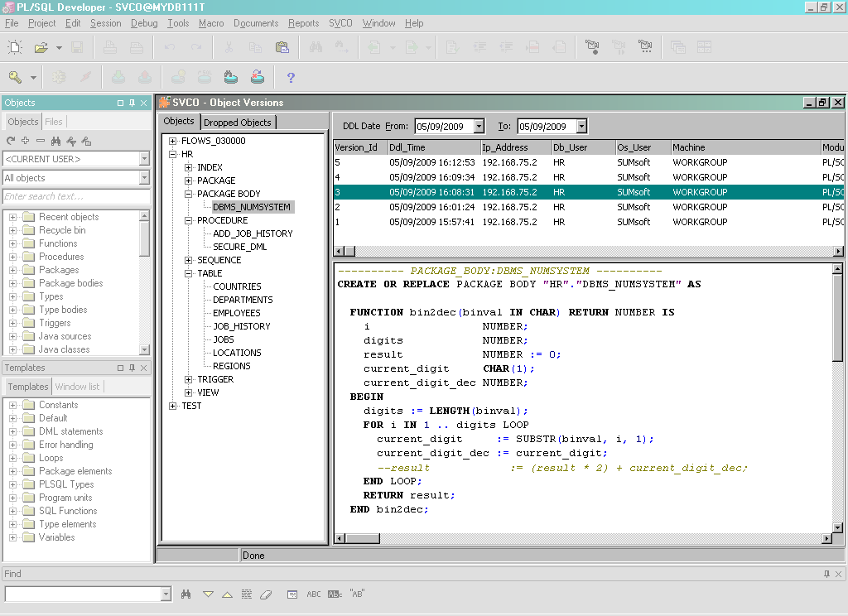
Task: Switch to the Window list tab
Action: click(x=77, y=387)
